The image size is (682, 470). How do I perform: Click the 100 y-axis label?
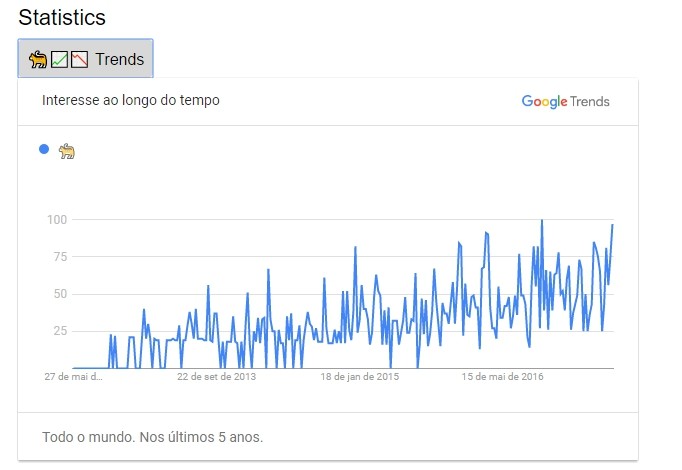(x=56, y=219)
